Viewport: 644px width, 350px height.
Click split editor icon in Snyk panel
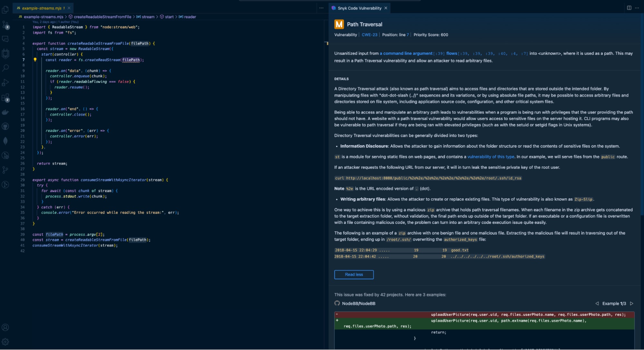click(629, 8)
